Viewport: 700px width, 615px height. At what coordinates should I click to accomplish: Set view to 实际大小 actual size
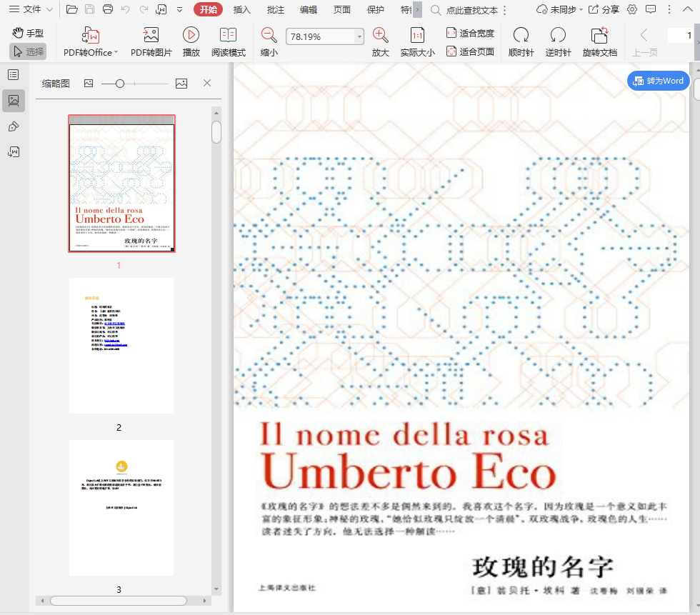coord(417,42)
